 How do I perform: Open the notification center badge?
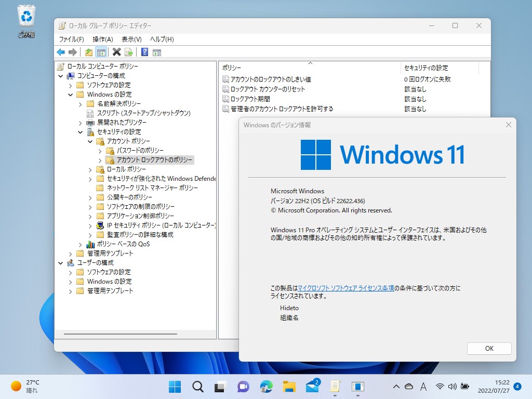517,387
